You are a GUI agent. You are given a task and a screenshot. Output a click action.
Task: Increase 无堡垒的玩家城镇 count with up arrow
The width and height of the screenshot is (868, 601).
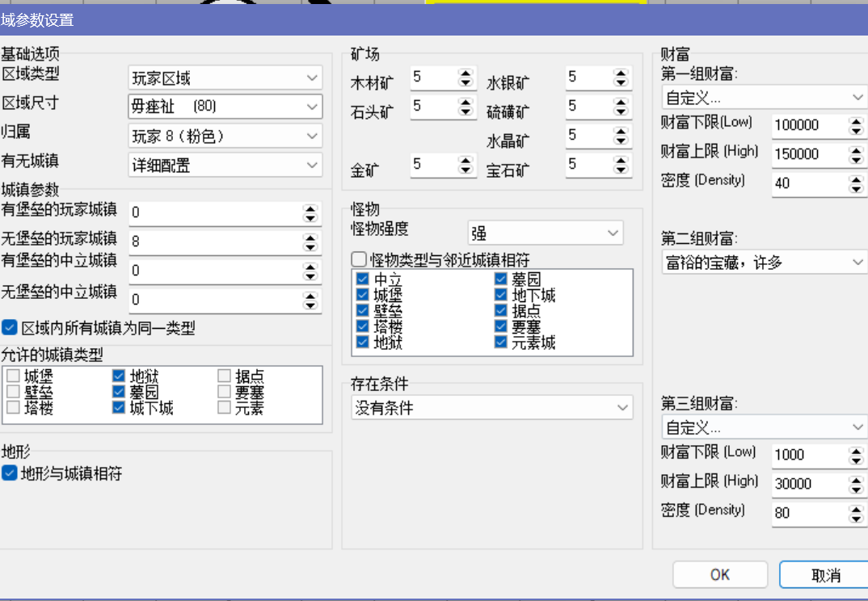click(310, 236)
